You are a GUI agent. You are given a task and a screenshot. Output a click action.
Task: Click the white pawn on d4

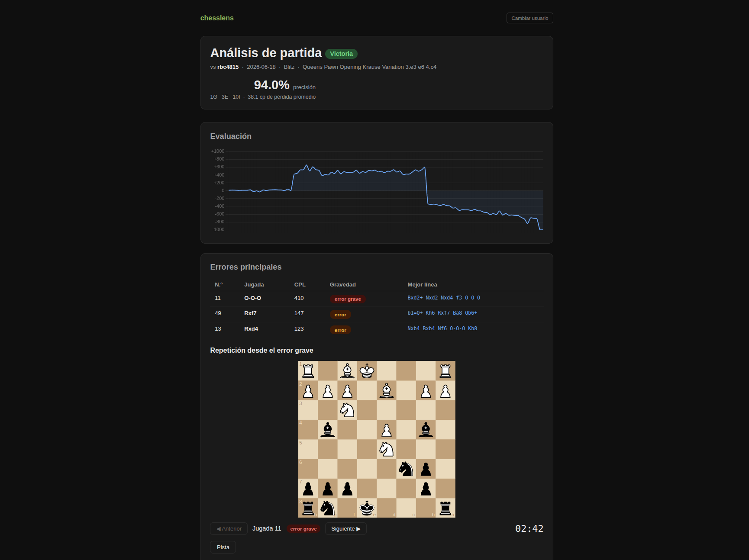point(386,430)
